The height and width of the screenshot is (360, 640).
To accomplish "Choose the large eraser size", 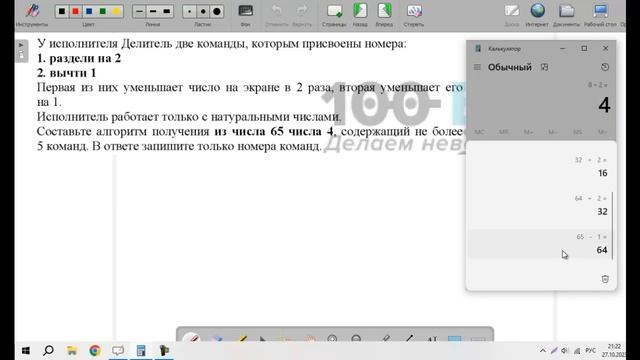I will [217, 11].
